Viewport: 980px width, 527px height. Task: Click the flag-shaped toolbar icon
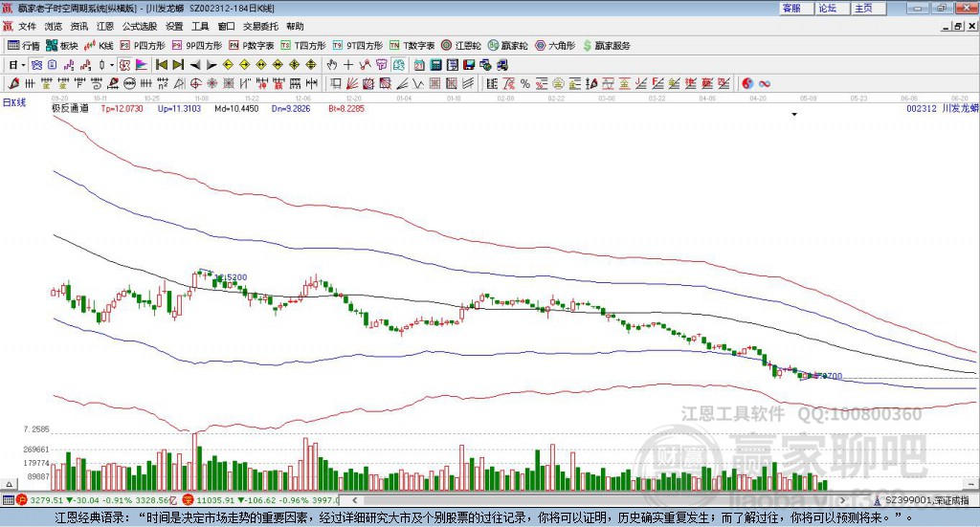point(142,65)
